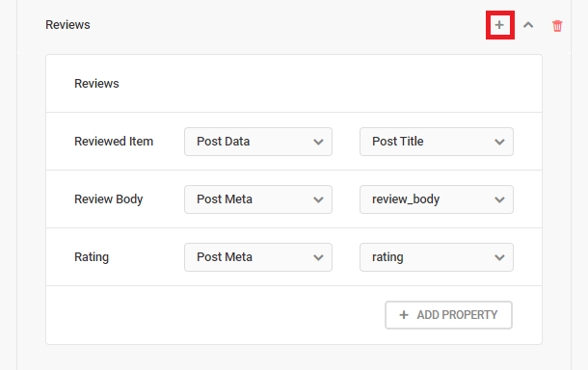Open the rating field dropdown
This screenshot has height=370, width=588.
437,257
